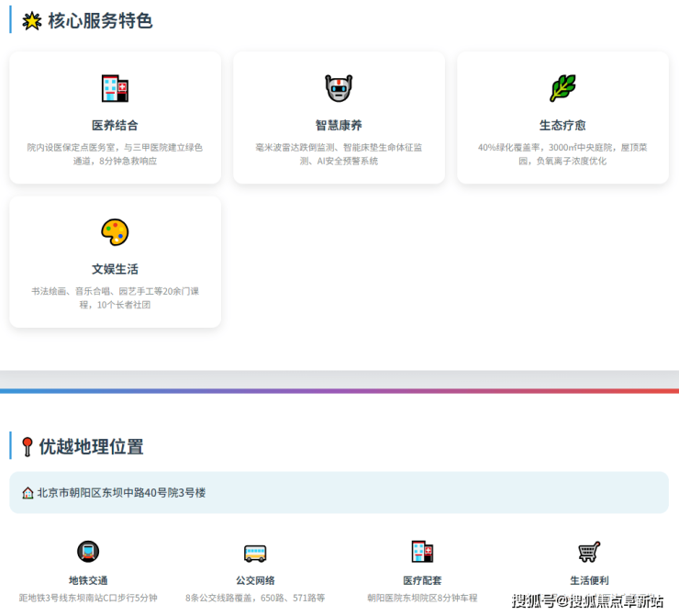Click the shopping cart icon above 生活便利
The height and width of the screenshot is (616, 679).
[x=589, y=552]
